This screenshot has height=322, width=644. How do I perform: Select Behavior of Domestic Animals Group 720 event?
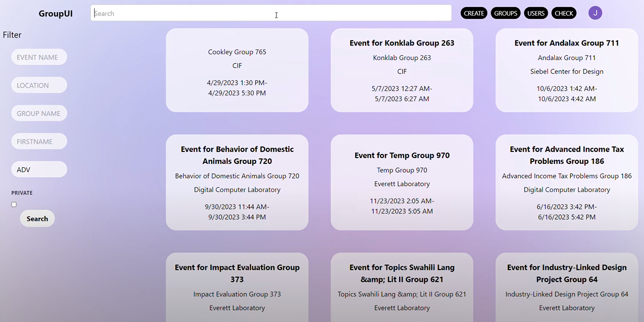tap(237, 182)
